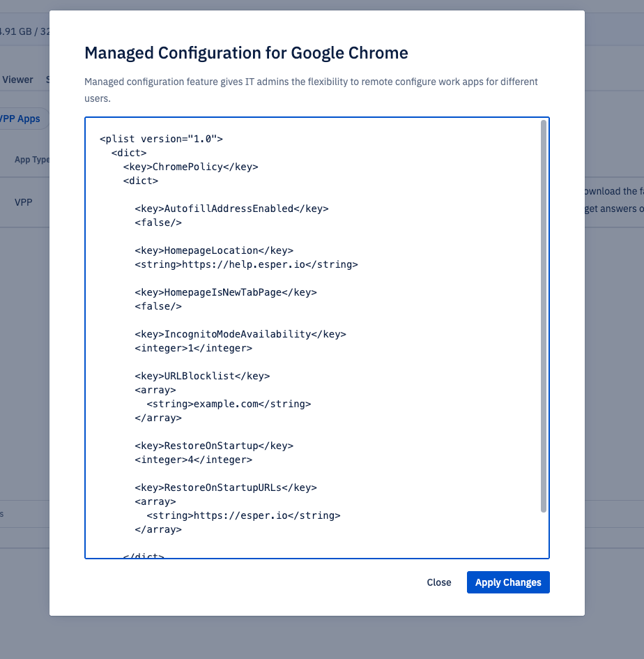Select the Viewer tab in the background
This screenshot has height=659, width=644.
[17, 79]
